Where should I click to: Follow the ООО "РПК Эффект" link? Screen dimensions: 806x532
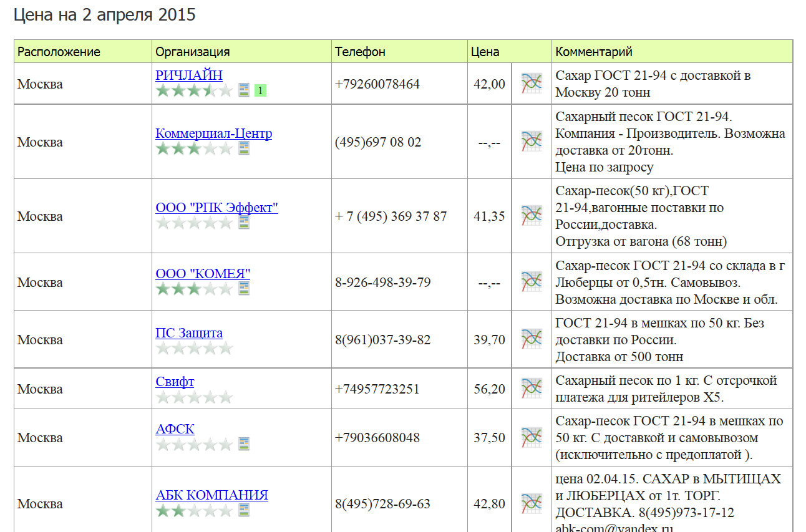tap(216, 208)
